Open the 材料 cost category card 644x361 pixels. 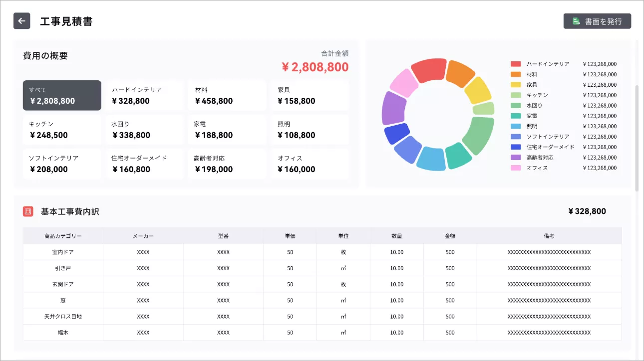coord(228,95)
